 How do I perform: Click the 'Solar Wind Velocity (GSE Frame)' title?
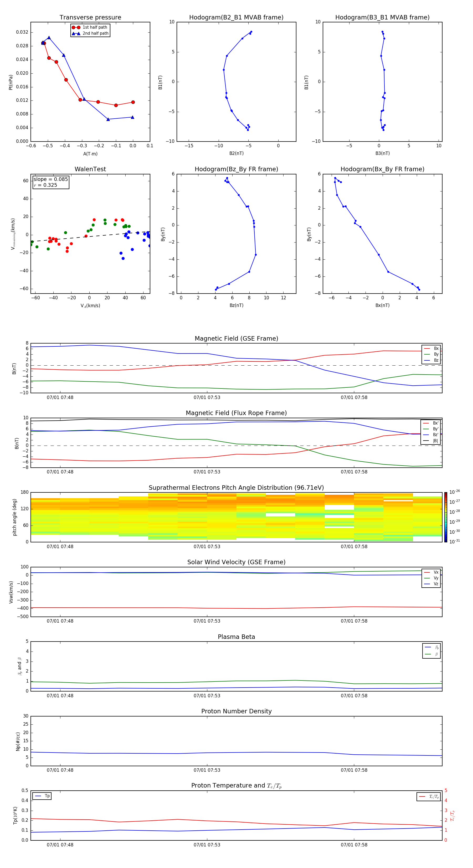pyautogui.click(x=236, y=562)
